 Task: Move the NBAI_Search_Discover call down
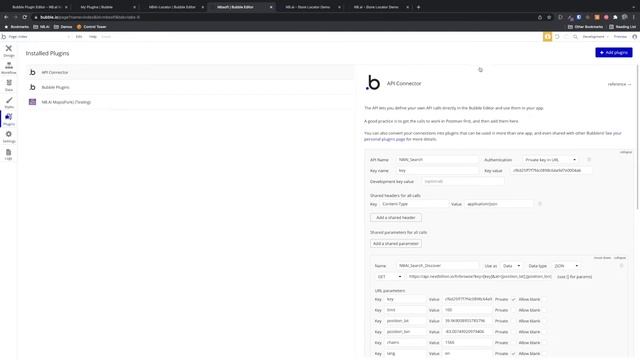[602, 258]
